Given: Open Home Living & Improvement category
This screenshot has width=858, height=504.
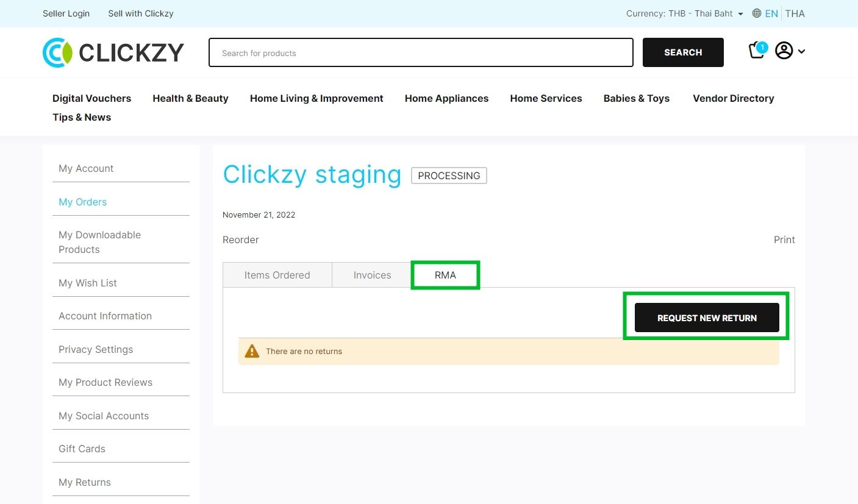Looking at the screenshot, I should point(316,98).
